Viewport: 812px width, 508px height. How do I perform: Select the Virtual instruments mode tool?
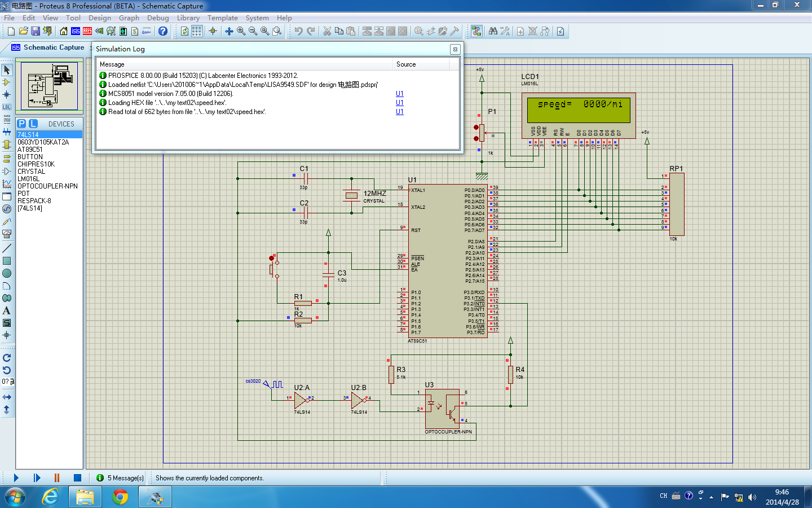(x=7, y=234)
